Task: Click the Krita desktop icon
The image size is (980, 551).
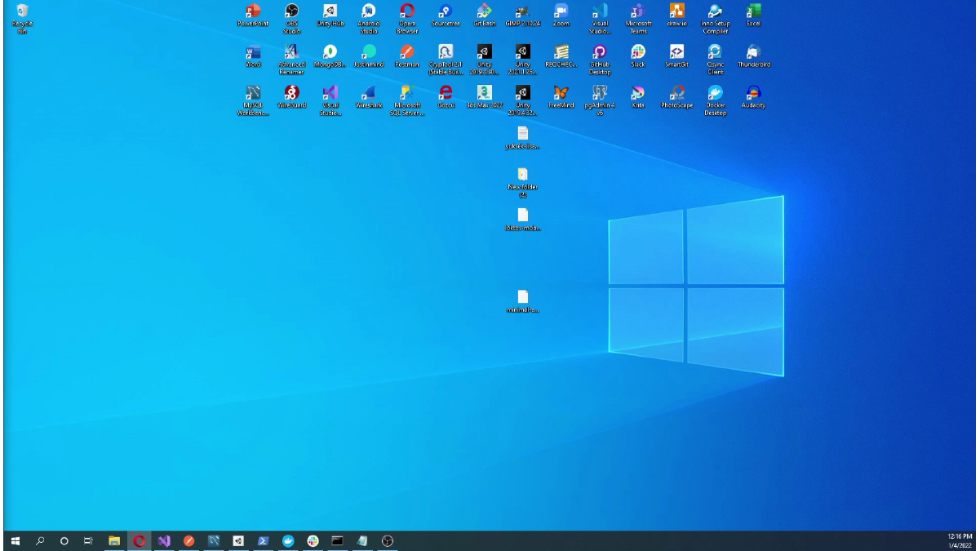Action: click(x=638, y=96)
